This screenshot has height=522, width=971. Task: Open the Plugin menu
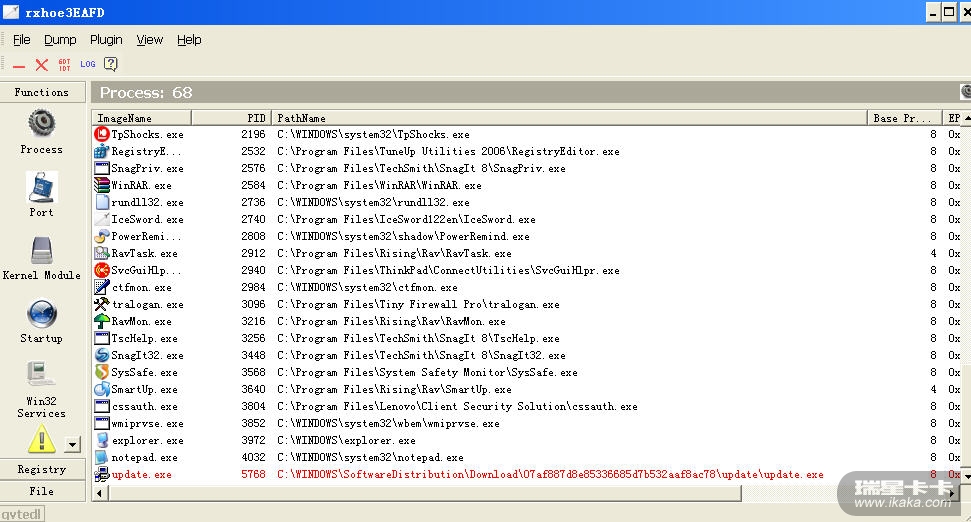coord(106,40)
